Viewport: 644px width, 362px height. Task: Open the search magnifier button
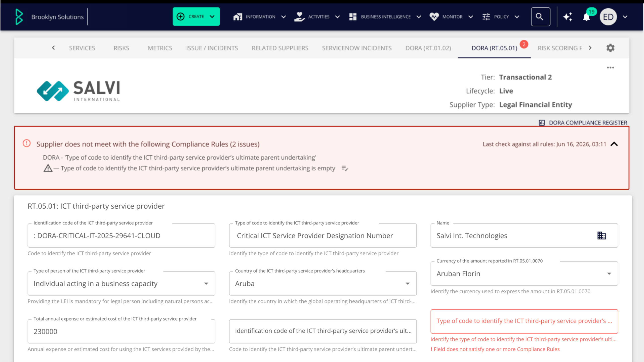540,17
